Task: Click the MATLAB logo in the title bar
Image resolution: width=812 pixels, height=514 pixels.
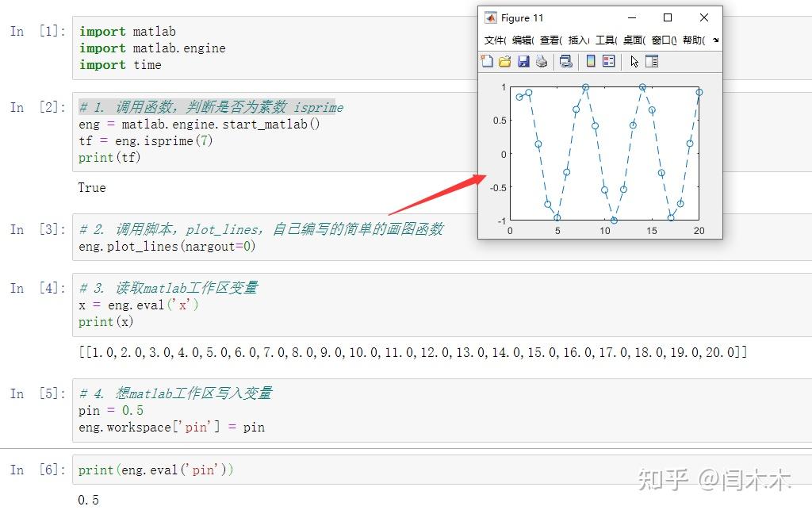Action: [490, 17]
